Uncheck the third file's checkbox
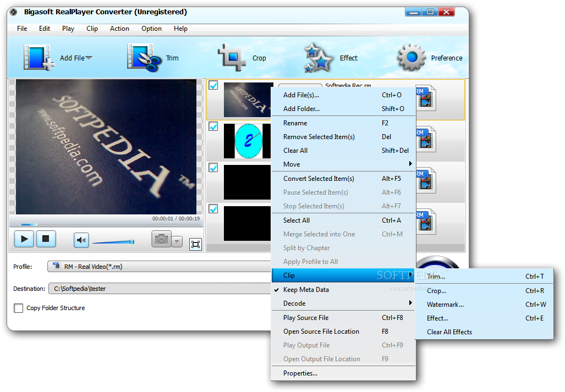 coord(213,168)
